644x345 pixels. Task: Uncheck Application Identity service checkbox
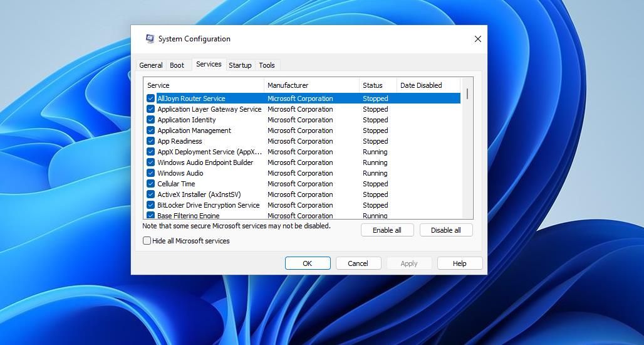click(151, 120)
